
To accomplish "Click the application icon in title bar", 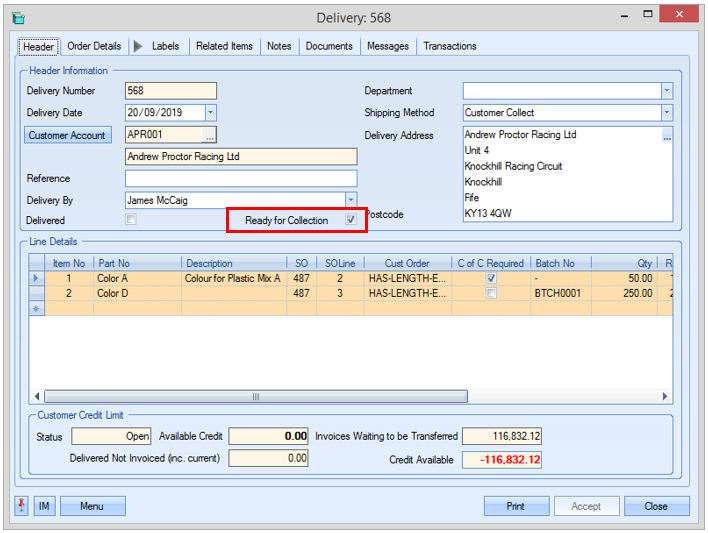I will click(x=18, y=18).
